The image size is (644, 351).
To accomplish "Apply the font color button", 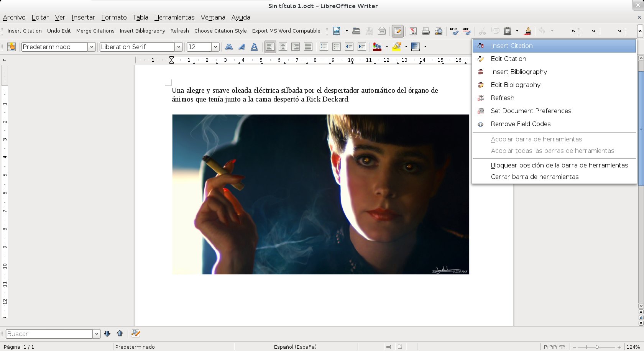I will point(377,47).
